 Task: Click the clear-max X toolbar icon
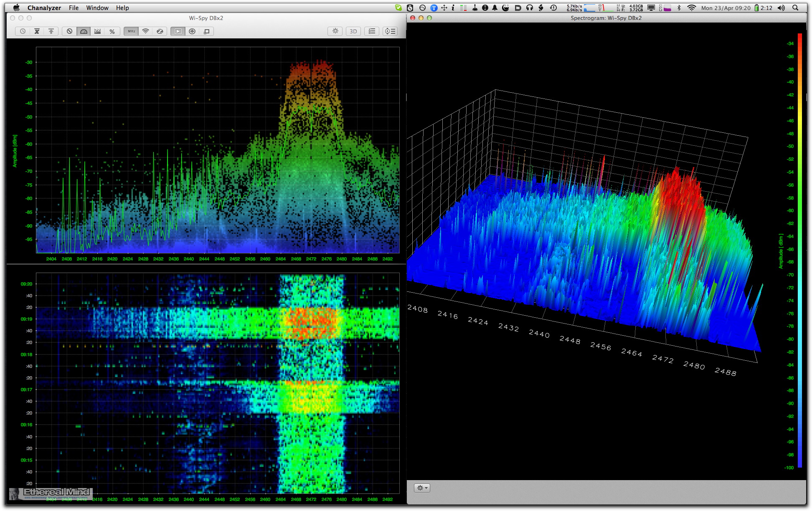point(37,31)
